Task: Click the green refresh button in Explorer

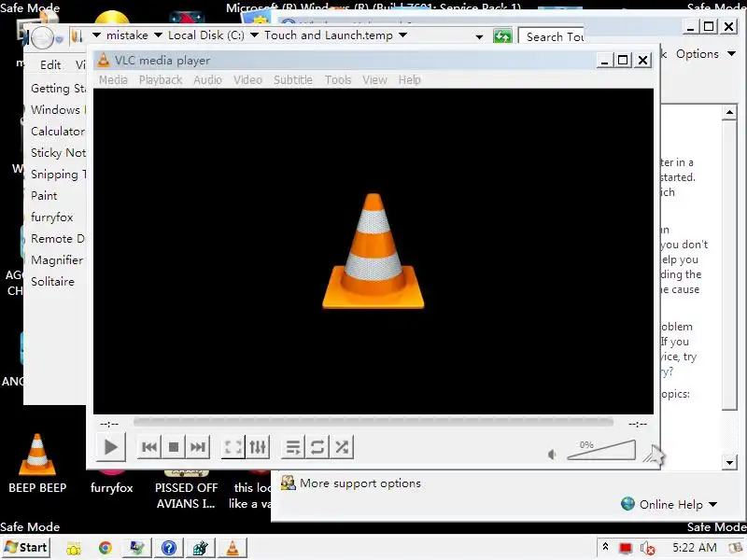Action: tap(502, 36)
